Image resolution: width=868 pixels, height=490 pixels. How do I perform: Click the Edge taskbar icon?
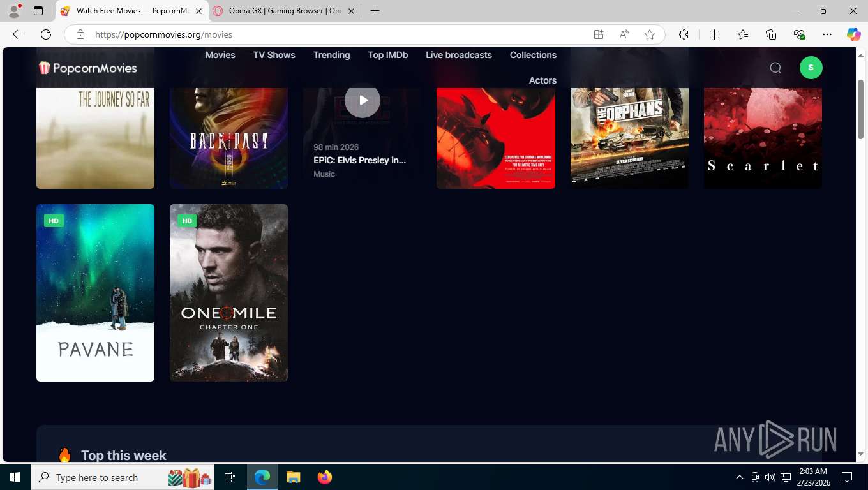pyautogui.click(x=262, y=477)
